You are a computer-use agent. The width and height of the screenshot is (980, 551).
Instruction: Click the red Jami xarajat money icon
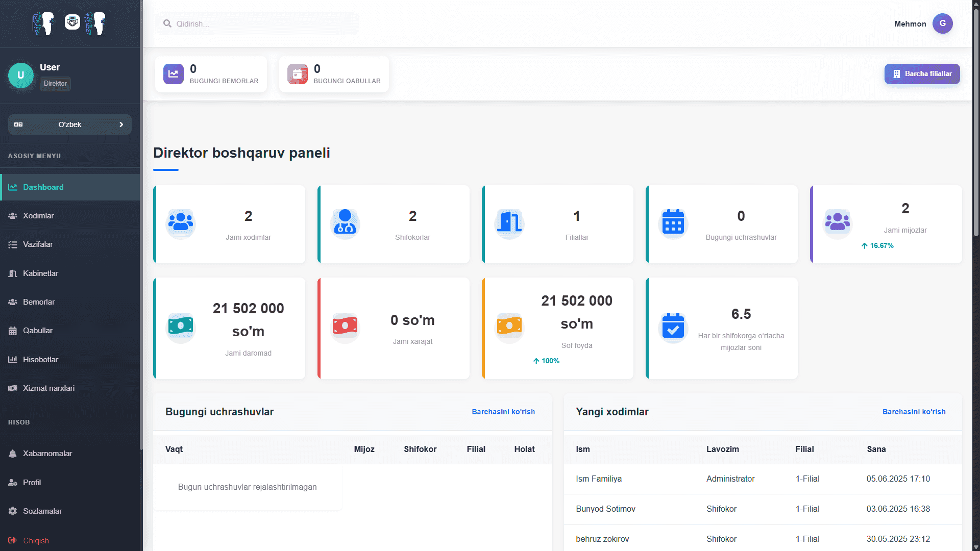[345, 327]
